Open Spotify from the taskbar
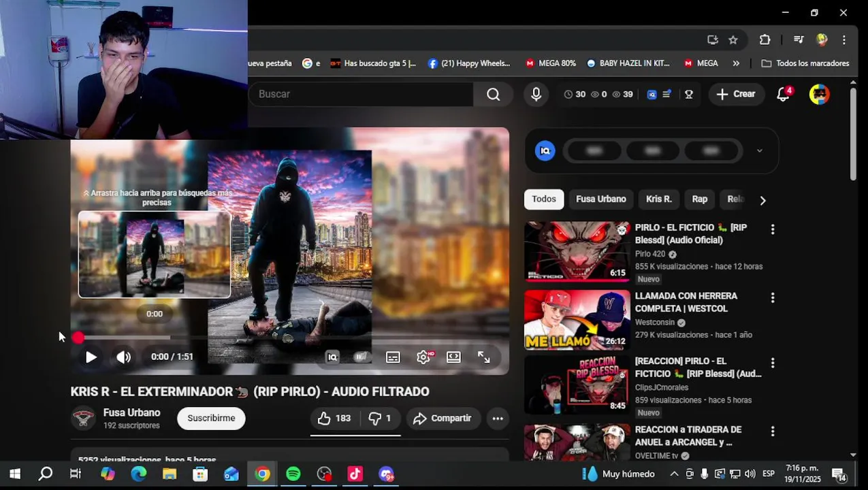868x490 pixels. (x=293, y=474)
